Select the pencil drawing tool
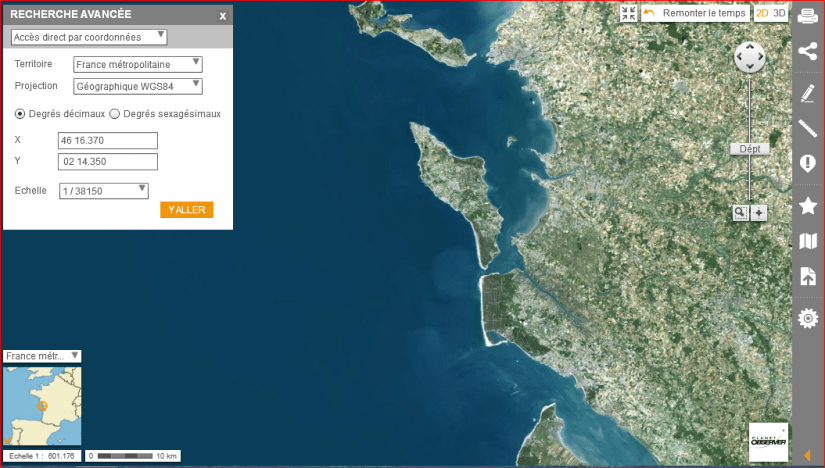Screen dimensions: 825x468 [808, 93]
